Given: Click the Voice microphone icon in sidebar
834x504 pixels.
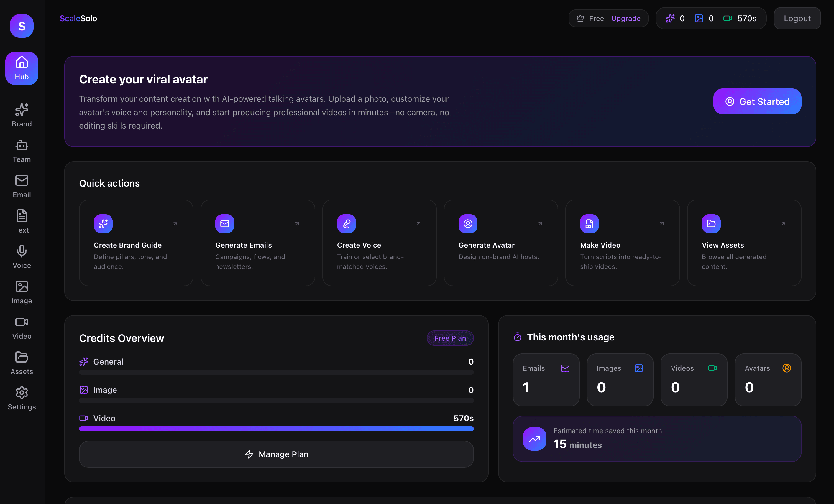Looking at the screenshot, I should click(x=21, y=251).
